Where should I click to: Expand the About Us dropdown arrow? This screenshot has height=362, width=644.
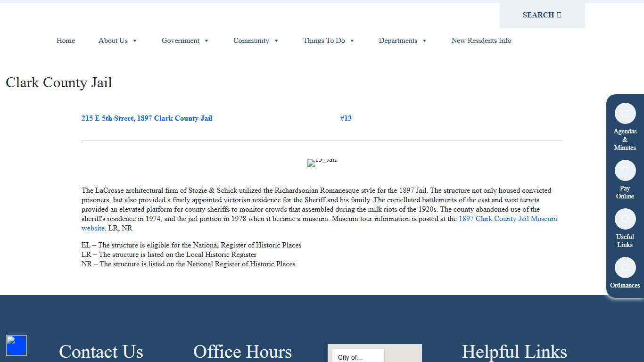click(135, 41)
